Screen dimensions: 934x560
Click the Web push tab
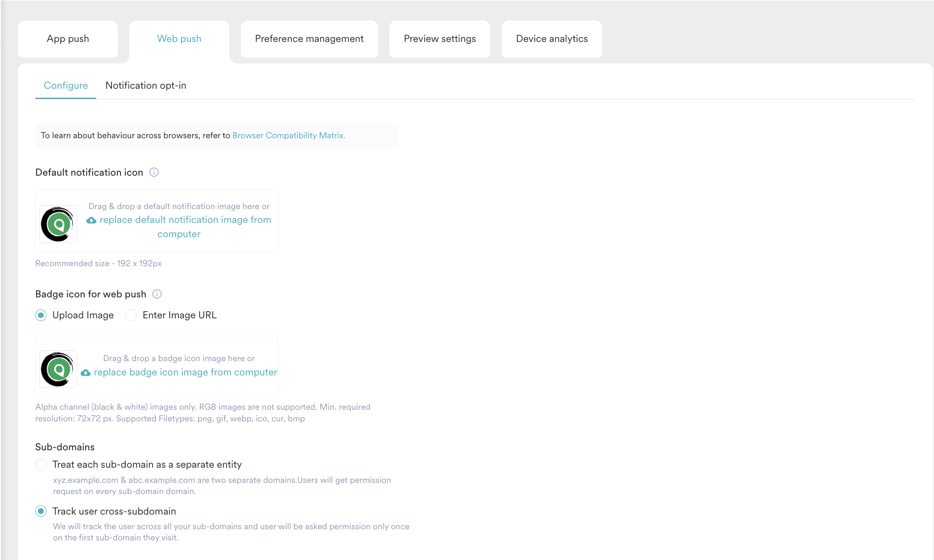click(179, 39)
